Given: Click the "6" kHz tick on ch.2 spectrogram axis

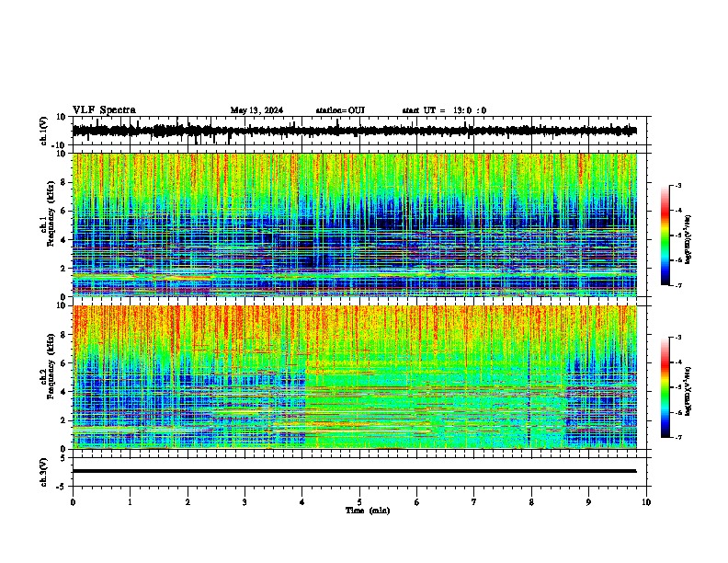Looking at the screenshot, I should 63,363.
